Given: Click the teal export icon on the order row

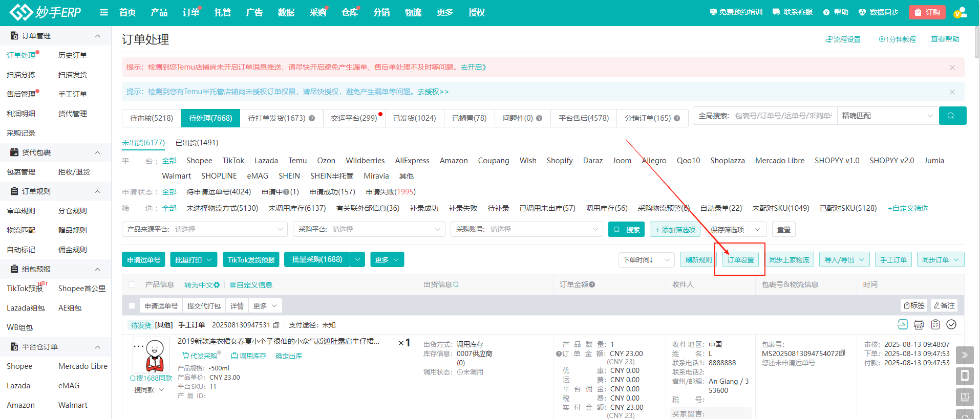Looking at the screenshot, I should click(903, 324).
